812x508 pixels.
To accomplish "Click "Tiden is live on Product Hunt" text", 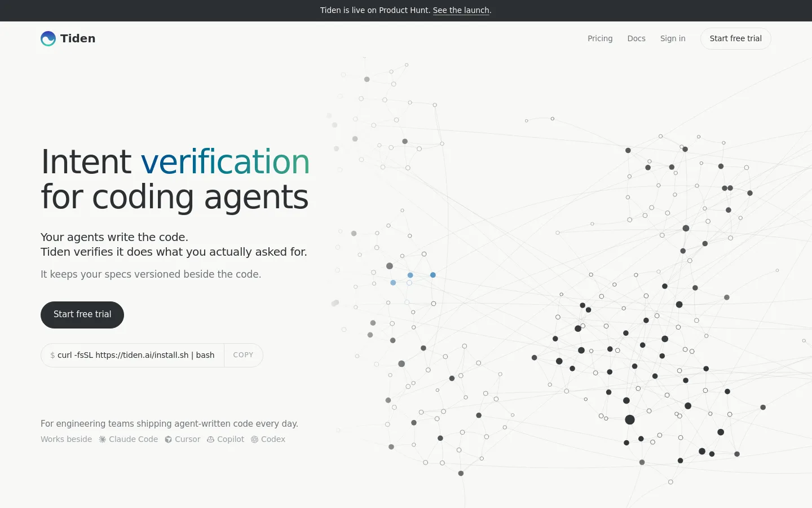I will click(374, 10).
